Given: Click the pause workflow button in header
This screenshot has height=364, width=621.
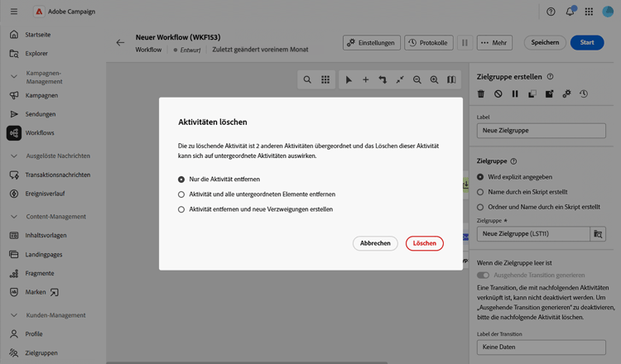Looking at the screenshot, I should point(465,43).
